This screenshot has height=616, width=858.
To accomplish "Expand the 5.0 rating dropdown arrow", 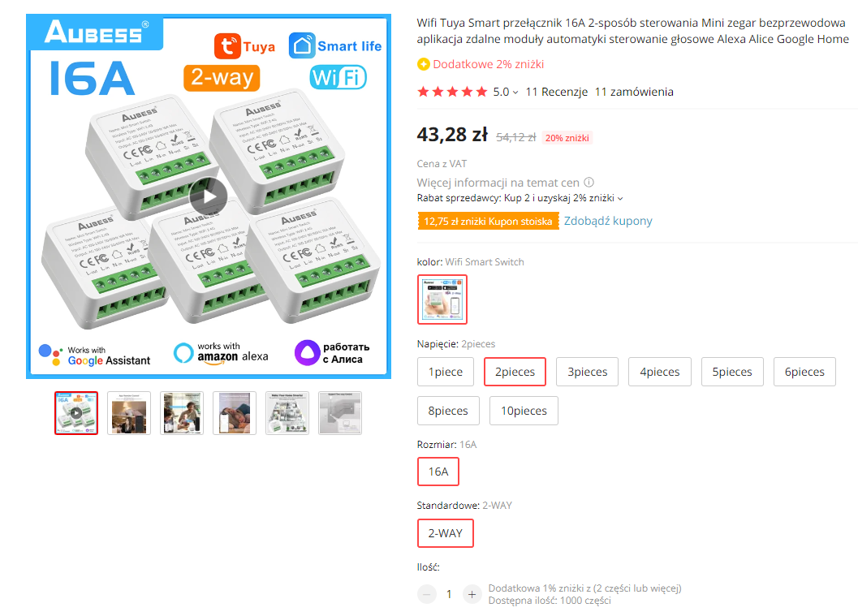I will pyautogui.click(x=515, y=93).
